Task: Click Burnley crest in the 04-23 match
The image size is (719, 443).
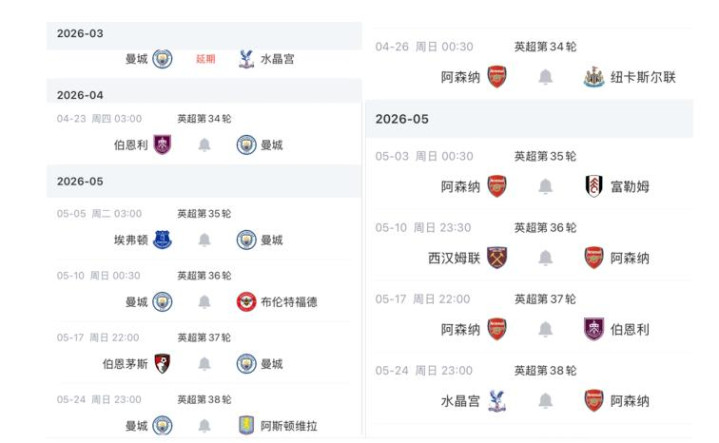Action: pos(162,145)
